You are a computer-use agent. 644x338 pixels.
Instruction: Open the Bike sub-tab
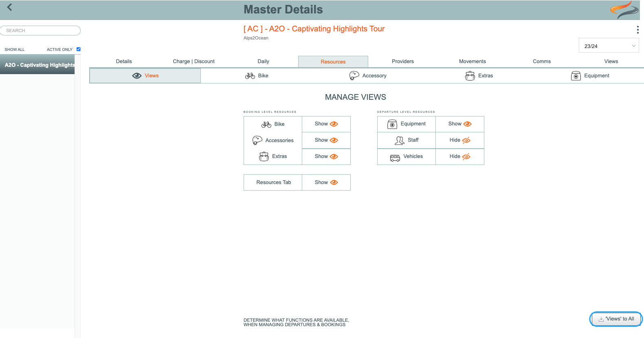tap(257, 76)
